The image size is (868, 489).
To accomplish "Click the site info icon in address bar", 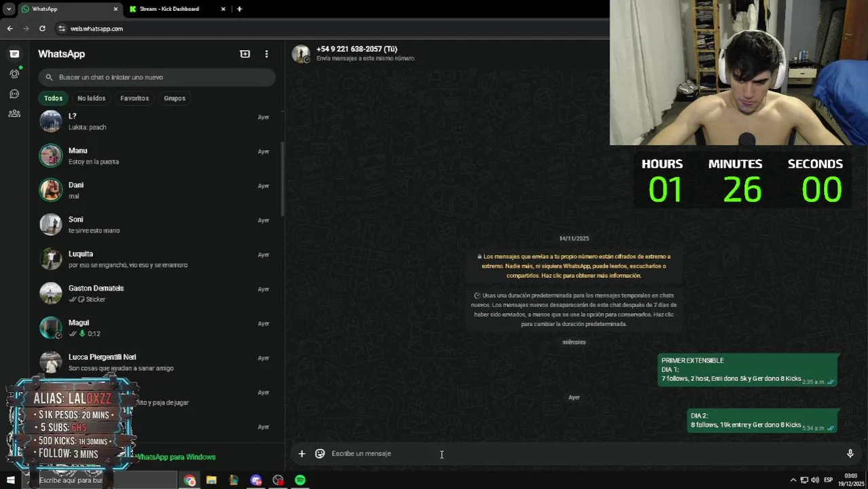I will (x=62, y=29).
